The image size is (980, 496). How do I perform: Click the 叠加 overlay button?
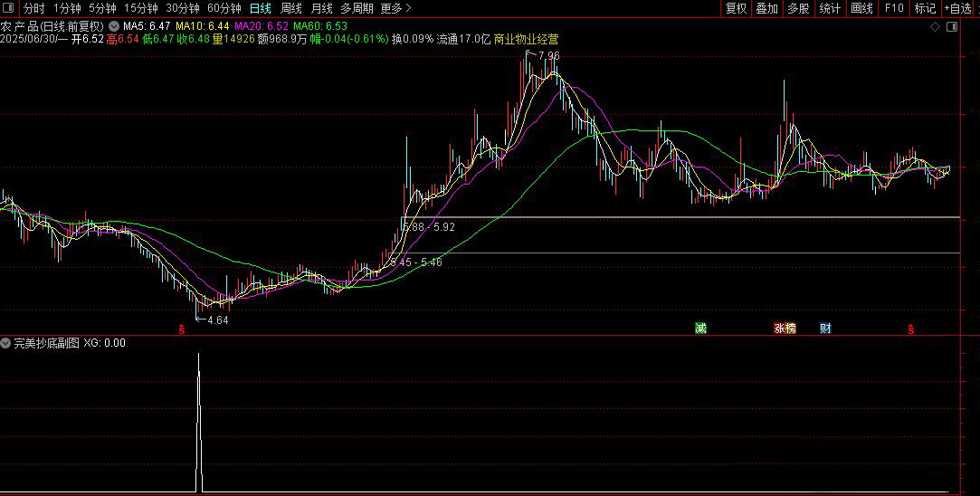[x=766, y=8]
